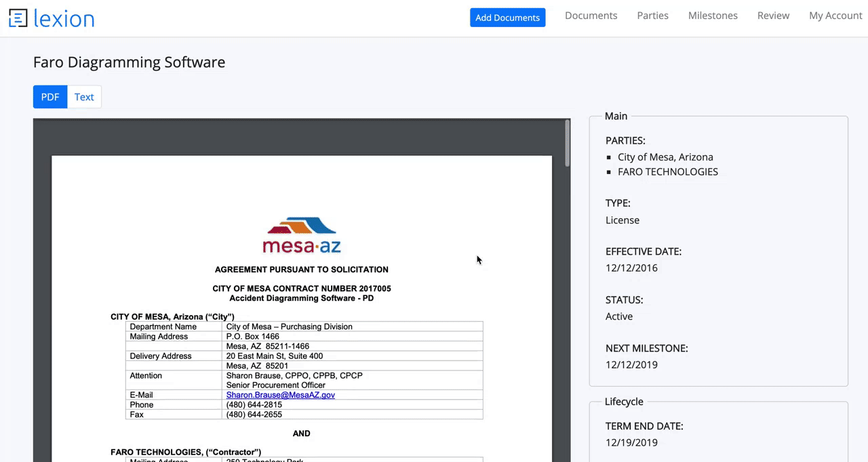Click the Active status value

click(618, 316)
